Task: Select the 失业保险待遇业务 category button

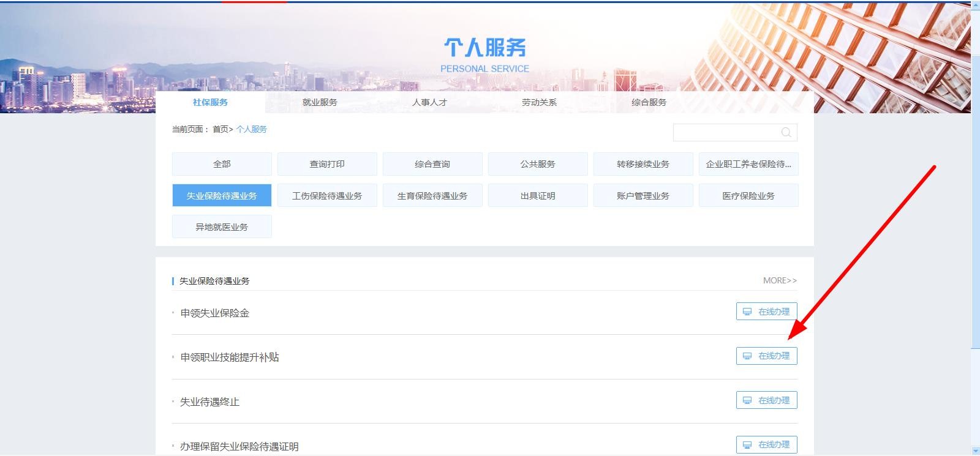Action: (x=222, y=196)
